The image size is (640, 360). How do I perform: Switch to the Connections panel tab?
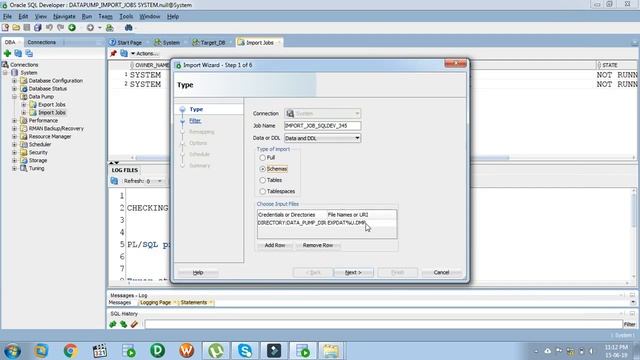click(41, 42)
